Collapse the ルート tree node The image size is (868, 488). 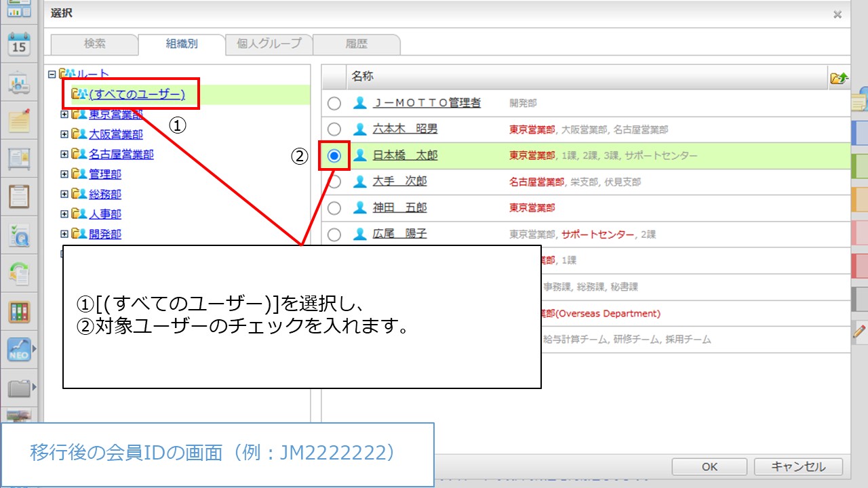click(52, 75)
